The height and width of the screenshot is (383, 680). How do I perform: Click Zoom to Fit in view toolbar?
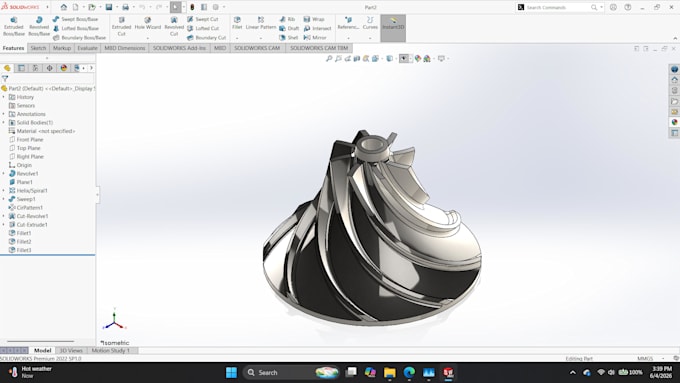(x=329, y=59)
